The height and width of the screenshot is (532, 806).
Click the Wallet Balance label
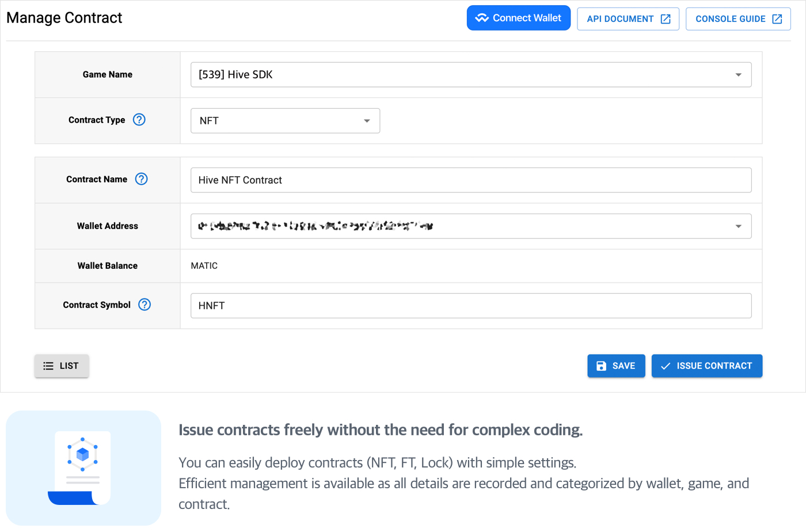108,266
